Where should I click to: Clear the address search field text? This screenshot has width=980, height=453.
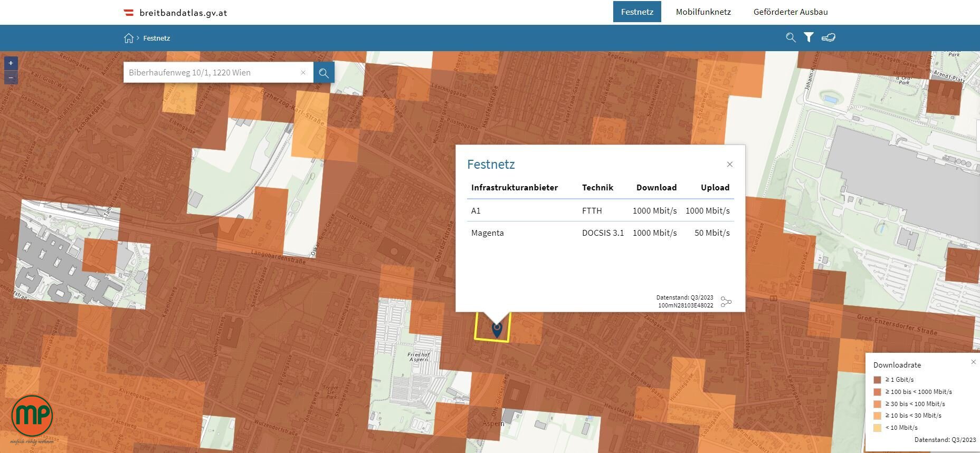pos(303,73)
